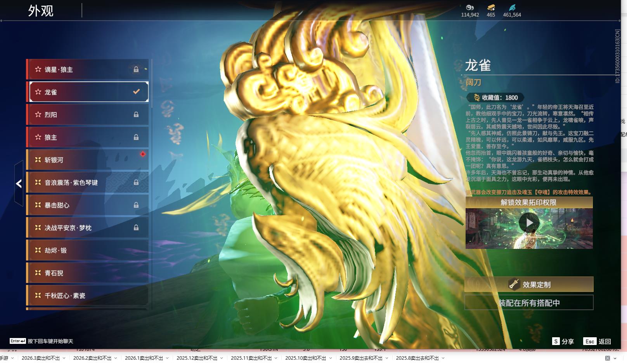Switch to the 2026.2卖出和不出 sheet tab
Viewport: 627px width, 364px height.
click(x=92, y=358)
